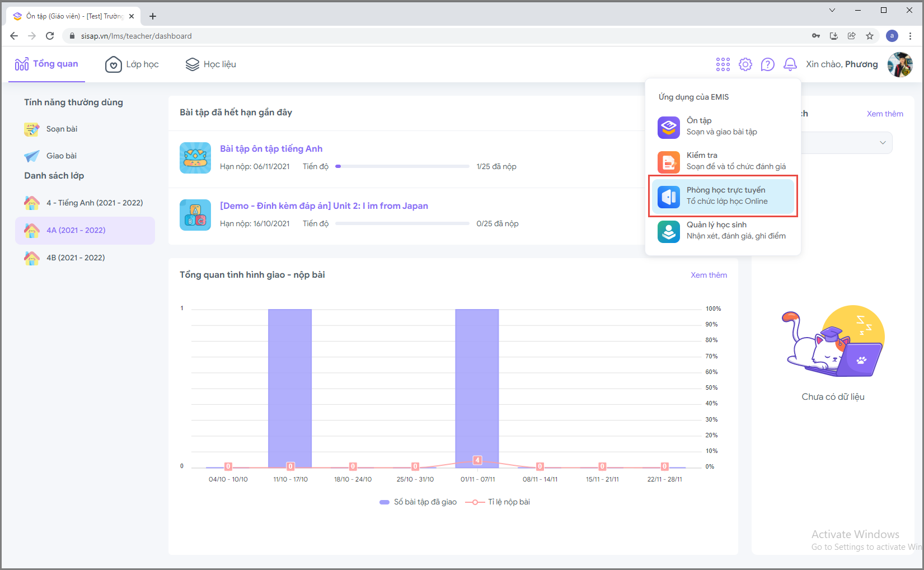Click Xem thêm in the chart section
The image size is (924, 570).
tap(709, 275)
